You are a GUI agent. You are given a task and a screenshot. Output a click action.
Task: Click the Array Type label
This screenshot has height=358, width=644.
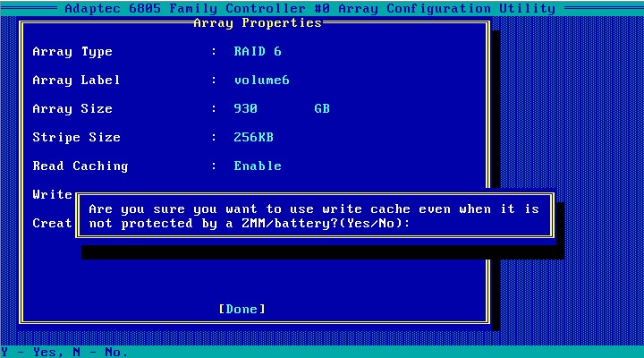coord(72,51)
